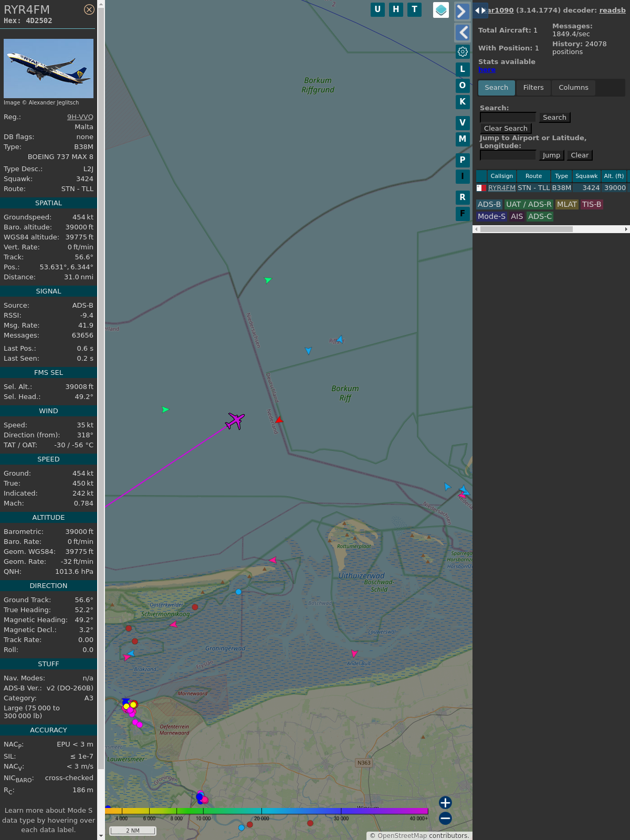The image size is (630, 840).
Task: Click the selected purple aircraft icon
Action: coord(235,421)
